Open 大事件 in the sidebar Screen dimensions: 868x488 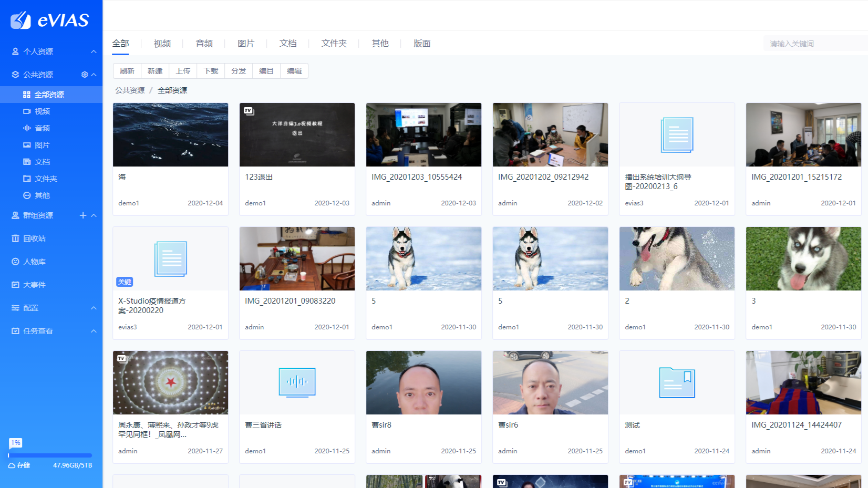34,285
